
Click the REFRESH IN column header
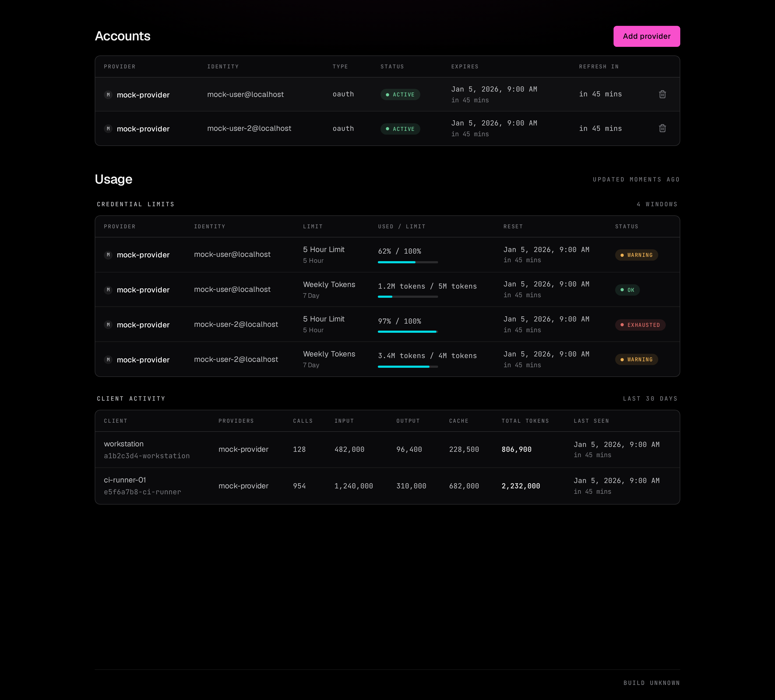[599, 66]
